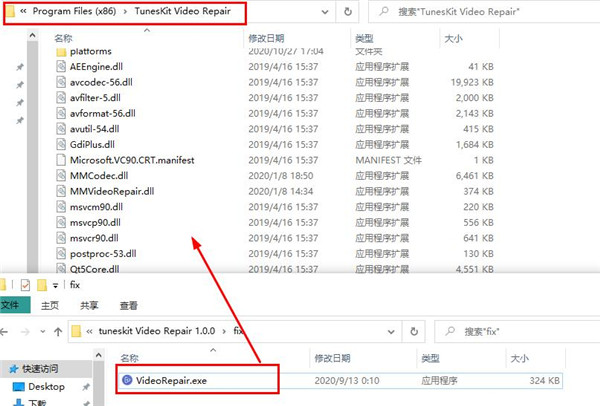Select the Microsoft.VC90.CRT.manifest file name
This screenshot has width=600, height=406.
(132, 160)
